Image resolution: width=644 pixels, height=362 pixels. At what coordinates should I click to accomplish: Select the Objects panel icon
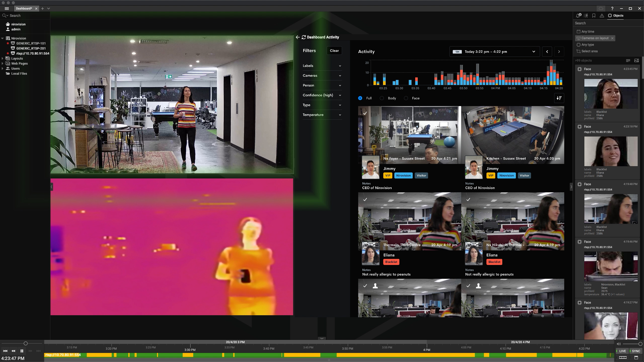point(610,15)
